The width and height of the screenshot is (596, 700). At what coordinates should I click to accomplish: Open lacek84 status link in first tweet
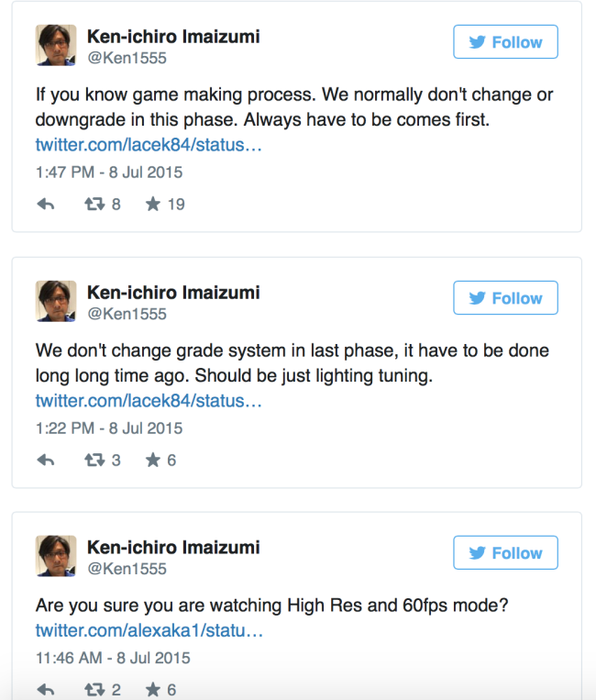[x=149, y=145]
